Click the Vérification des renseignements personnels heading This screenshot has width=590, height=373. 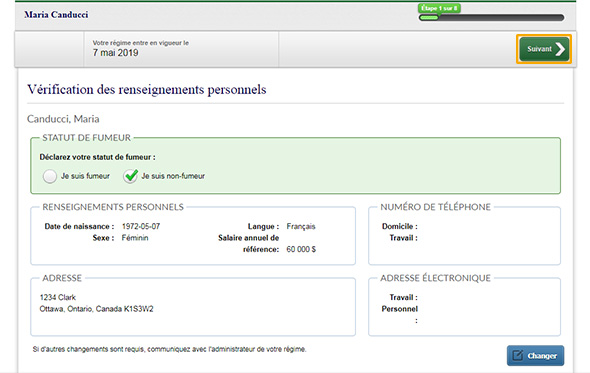pyautogui.click(x=147, y=90)
